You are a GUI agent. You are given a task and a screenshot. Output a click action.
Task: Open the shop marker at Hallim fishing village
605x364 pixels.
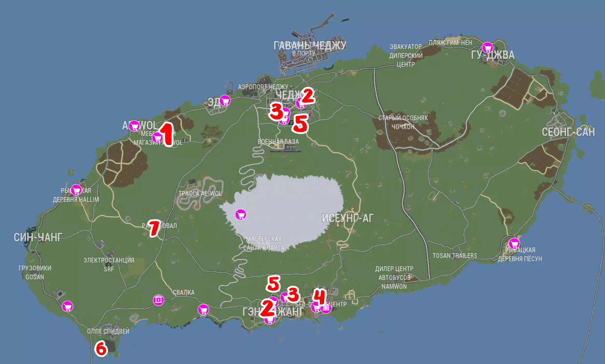[76, 190]
